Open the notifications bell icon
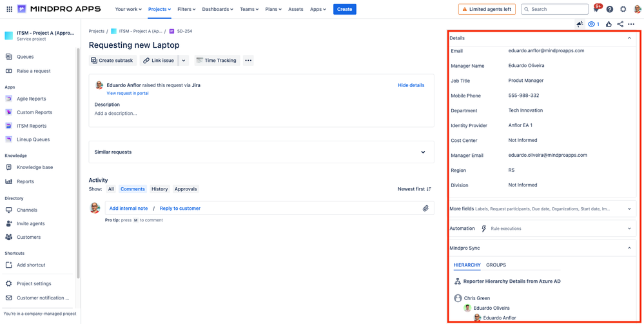 coord(596,9)
